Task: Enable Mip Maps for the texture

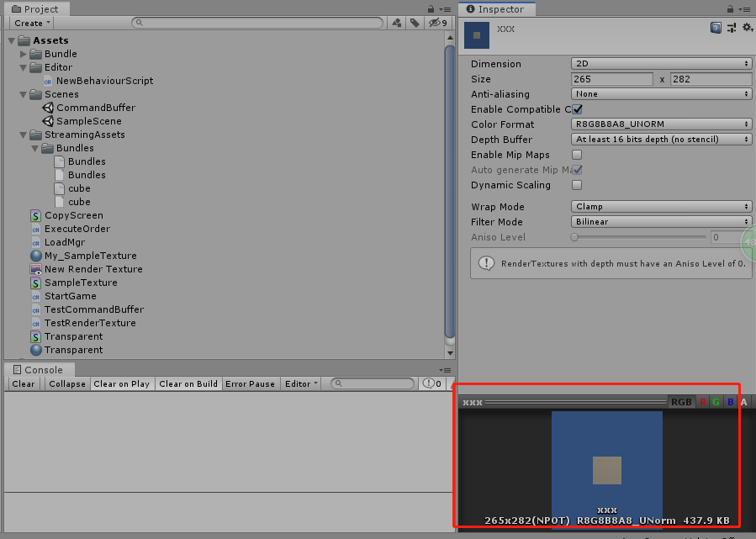Action: [576, 155]
